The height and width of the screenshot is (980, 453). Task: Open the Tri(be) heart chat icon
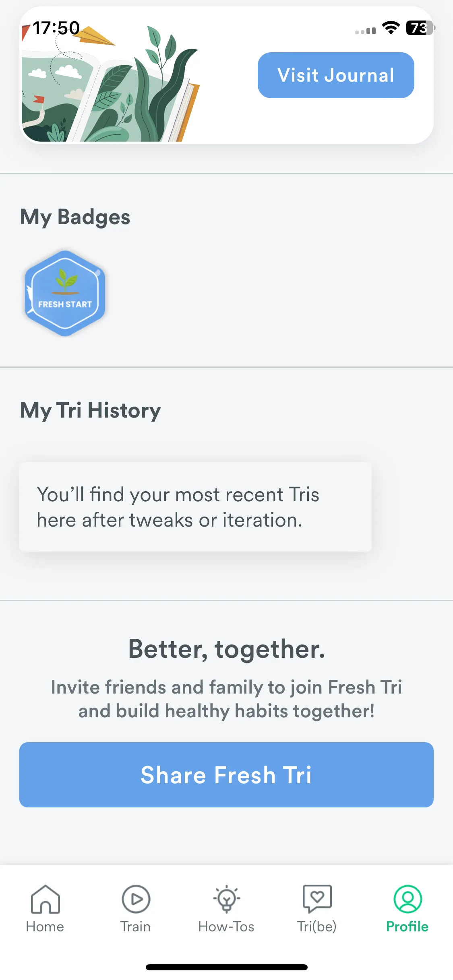pos(317,899)
